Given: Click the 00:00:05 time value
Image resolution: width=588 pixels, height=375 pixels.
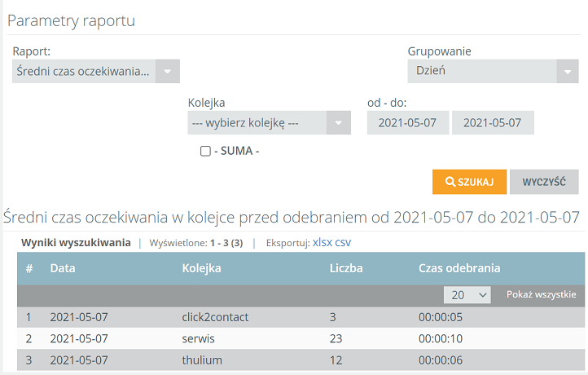Looking at the screenshot, I should tap(441, 317).
